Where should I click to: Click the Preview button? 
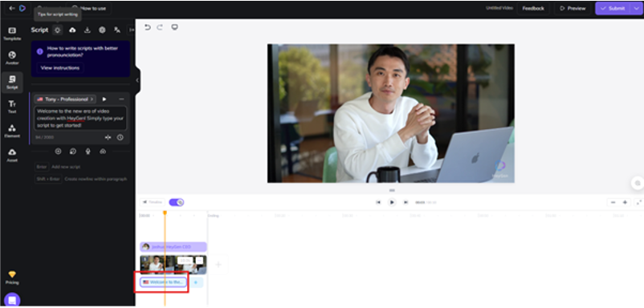click(573, 8)
